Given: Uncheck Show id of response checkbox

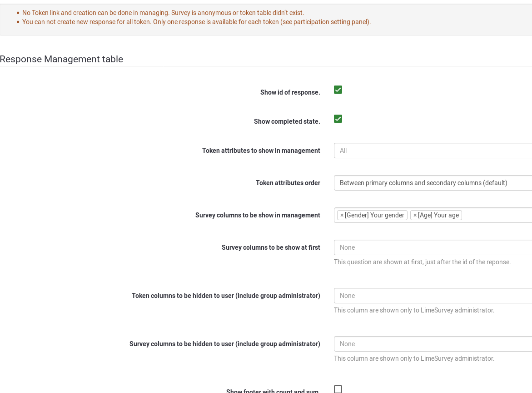Looking at the screenshot, I should (338, 90).
